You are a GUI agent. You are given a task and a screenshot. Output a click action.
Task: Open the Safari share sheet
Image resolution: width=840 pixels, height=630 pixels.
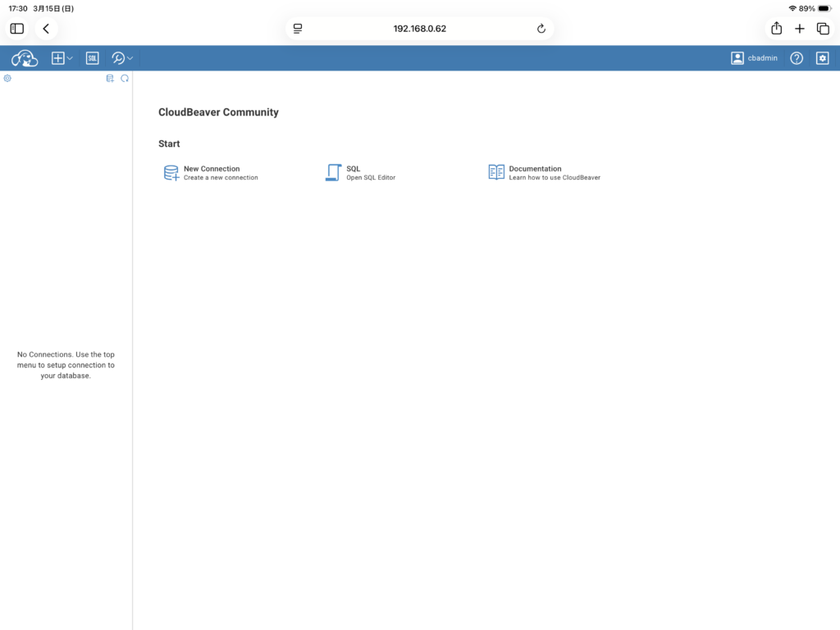pos(776,29)
